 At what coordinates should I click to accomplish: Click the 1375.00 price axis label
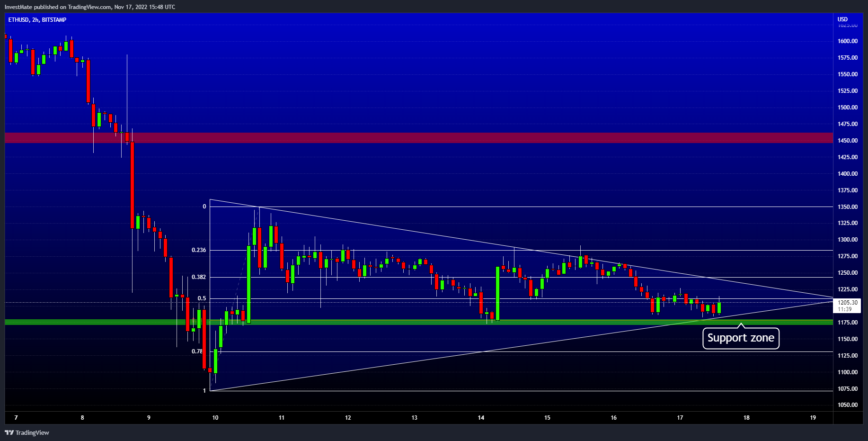(x=847, y=190)
